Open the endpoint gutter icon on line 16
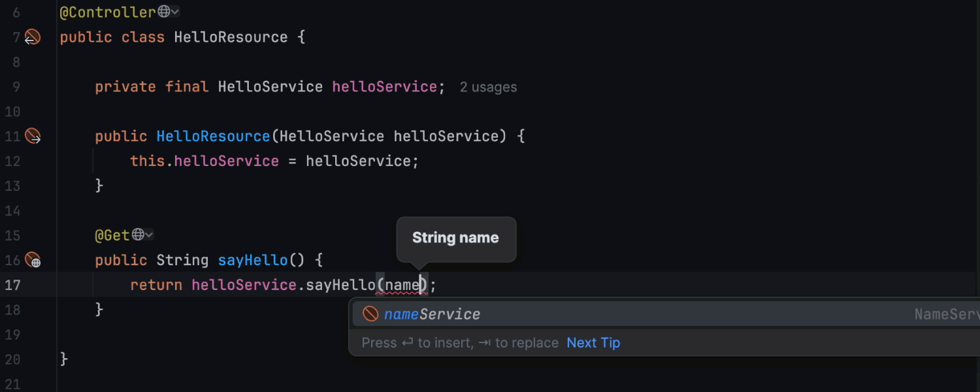 coord(33,260)
